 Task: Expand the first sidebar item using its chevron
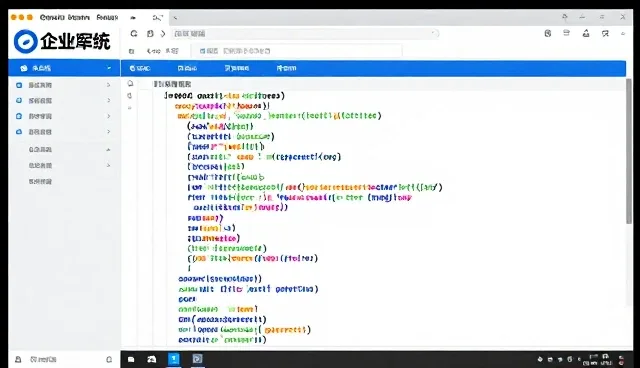click(x=109, y=85)
